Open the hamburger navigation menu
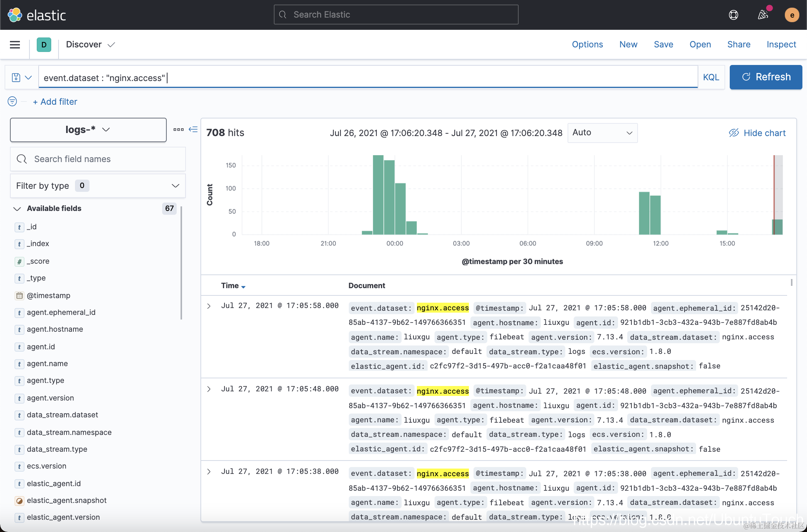Screen dimensions: 807x532 [x=15, y=45]
